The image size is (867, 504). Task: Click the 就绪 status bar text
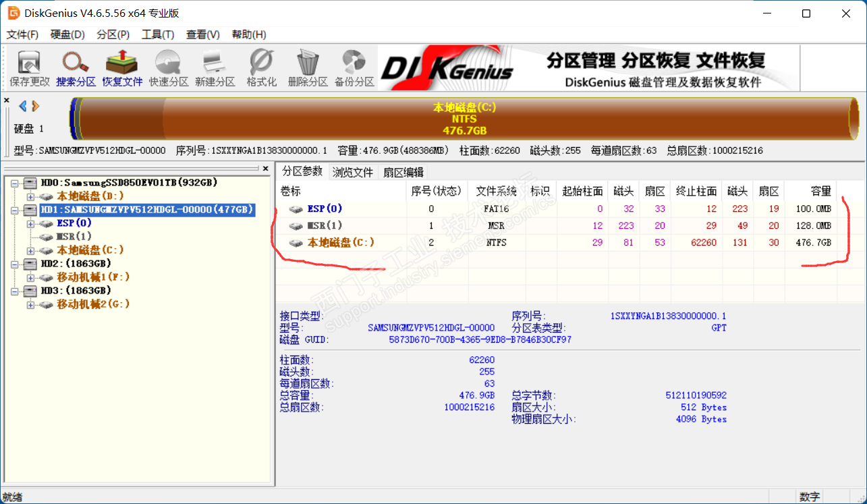pos(13,497)
